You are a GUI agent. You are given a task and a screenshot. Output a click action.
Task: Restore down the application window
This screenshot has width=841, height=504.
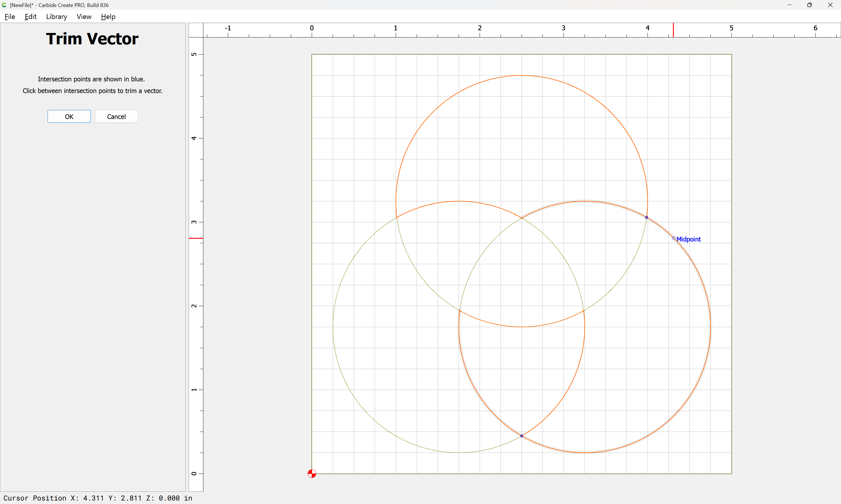(809, 5)
